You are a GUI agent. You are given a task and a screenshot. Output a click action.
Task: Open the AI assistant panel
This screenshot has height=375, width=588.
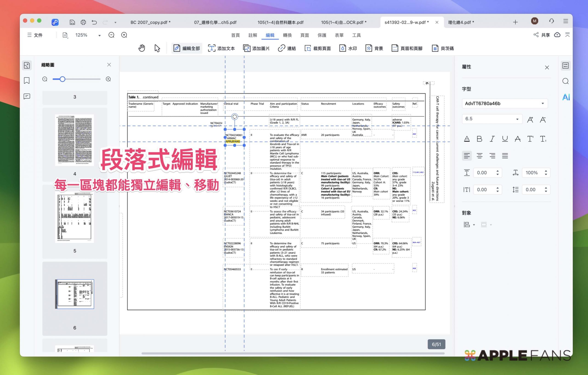pyautogui.click(x=566, y=97)
